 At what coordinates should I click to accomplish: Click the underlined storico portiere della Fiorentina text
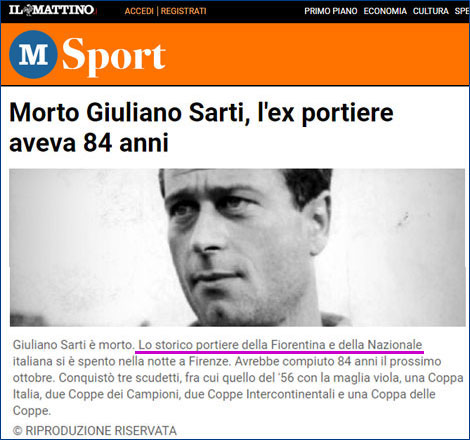pyautogui.click(x=280, y=345)
